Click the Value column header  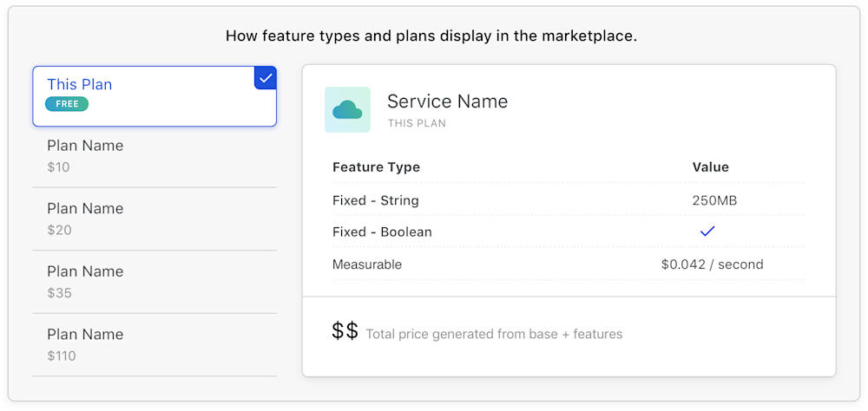(x=710, y=167)
